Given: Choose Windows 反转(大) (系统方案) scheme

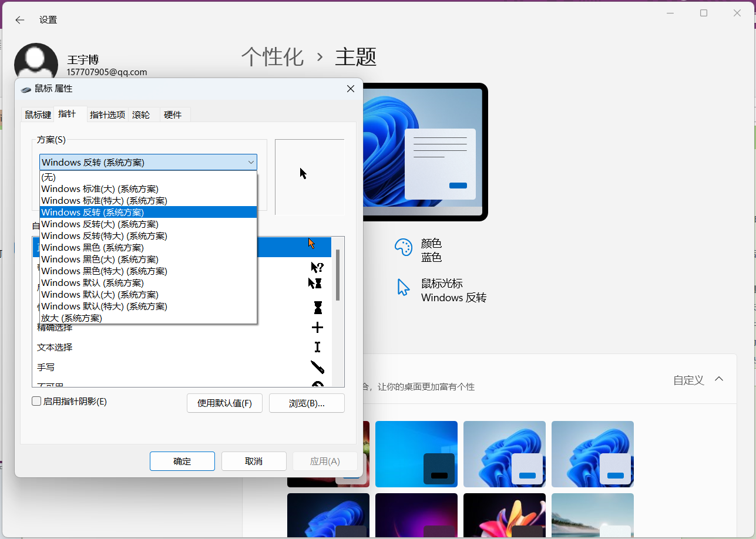Looking at the screenshot, I should coord(148,224).
